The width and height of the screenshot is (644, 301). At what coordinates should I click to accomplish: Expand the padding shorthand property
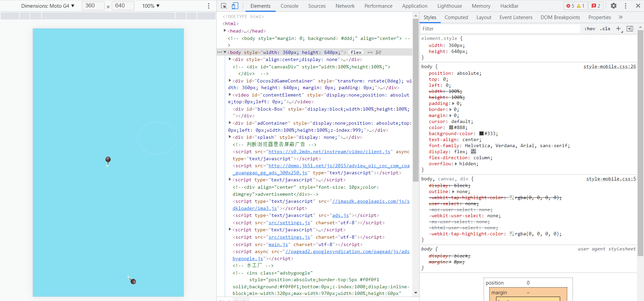[453, 104]
